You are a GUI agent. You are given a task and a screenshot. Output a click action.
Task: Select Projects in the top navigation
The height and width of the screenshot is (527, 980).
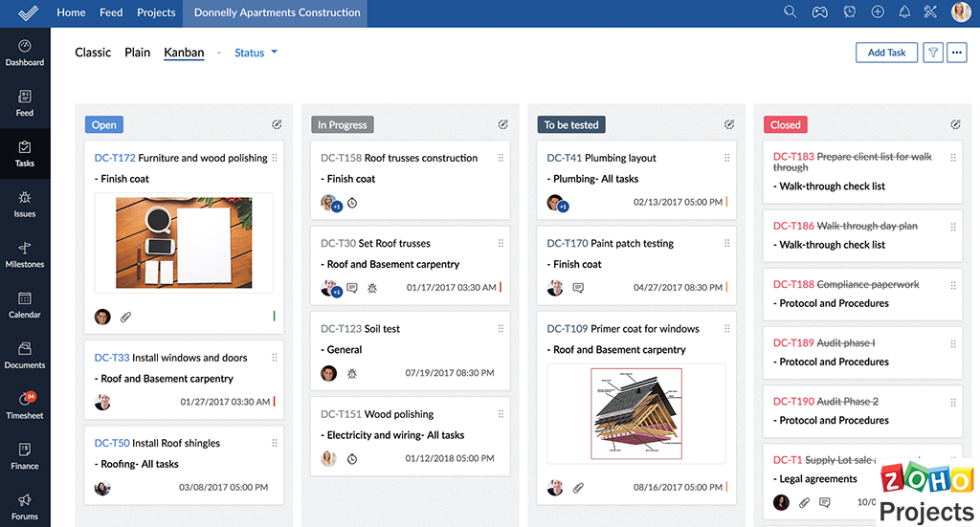point(156,12)
